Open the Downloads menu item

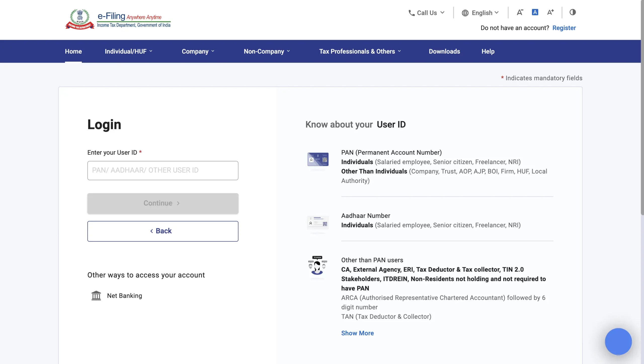444,51
